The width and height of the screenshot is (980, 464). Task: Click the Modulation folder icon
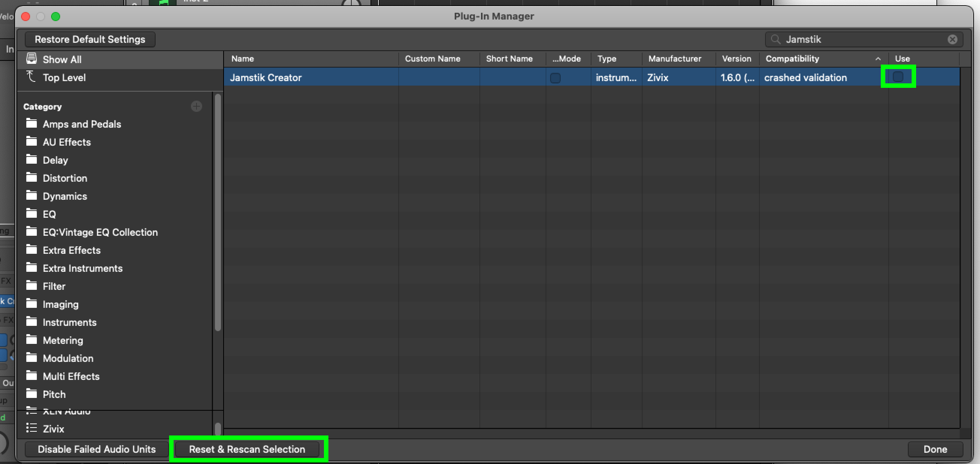click(x=31, y=358)
